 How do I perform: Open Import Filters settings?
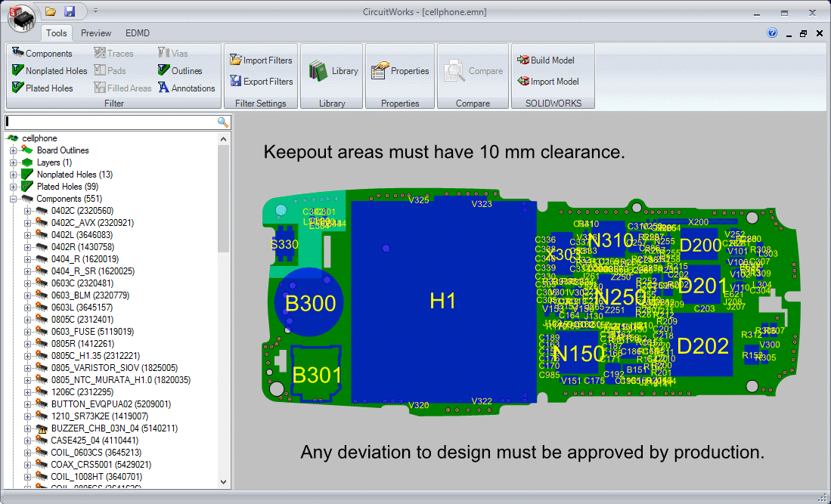coord(261,60)
